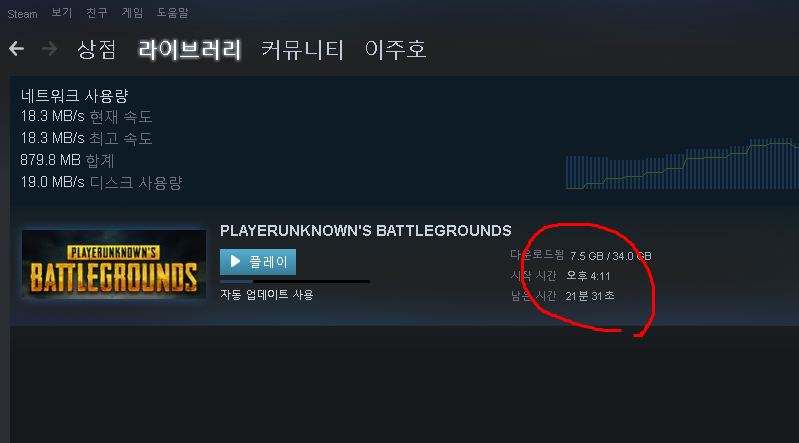Click the PUBG game thumbnail
The image size is (799, 443).
114,264
